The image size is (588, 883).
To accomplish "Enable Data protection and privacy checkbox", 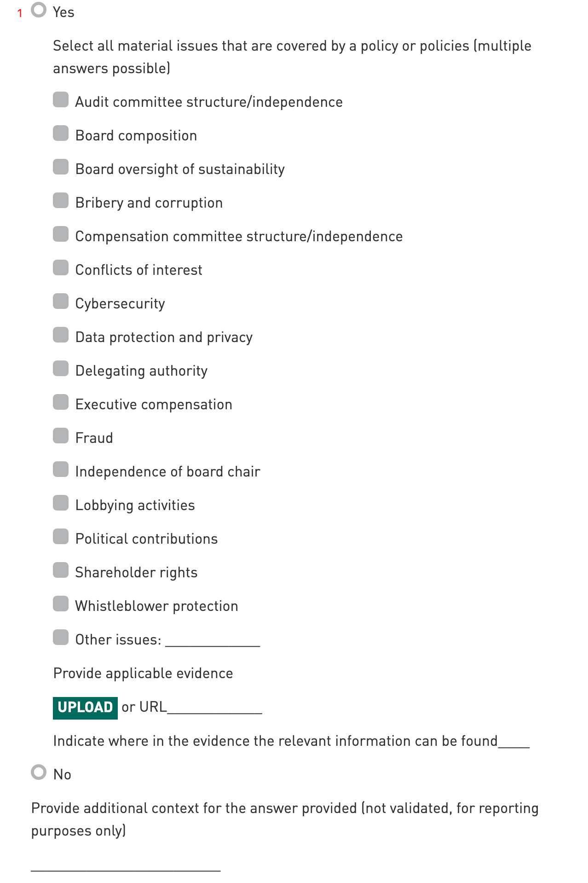I will (x=61, y=335).
